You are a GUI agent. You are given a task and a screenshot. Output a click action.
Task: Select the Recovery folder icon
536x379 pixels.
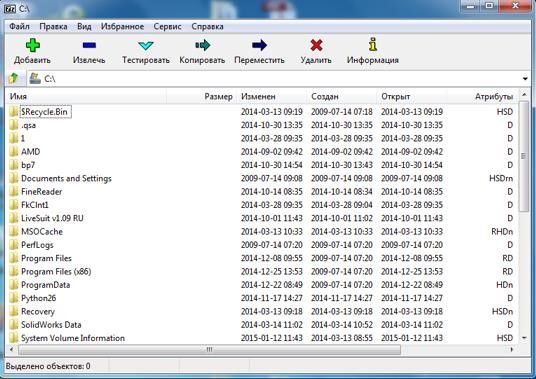coord(14,311)
